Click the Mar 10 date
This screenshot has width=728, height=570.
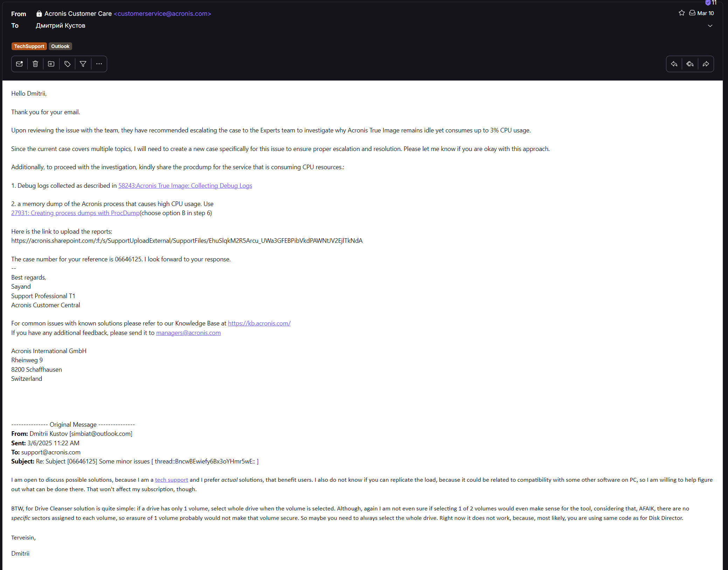pos(705,13)
